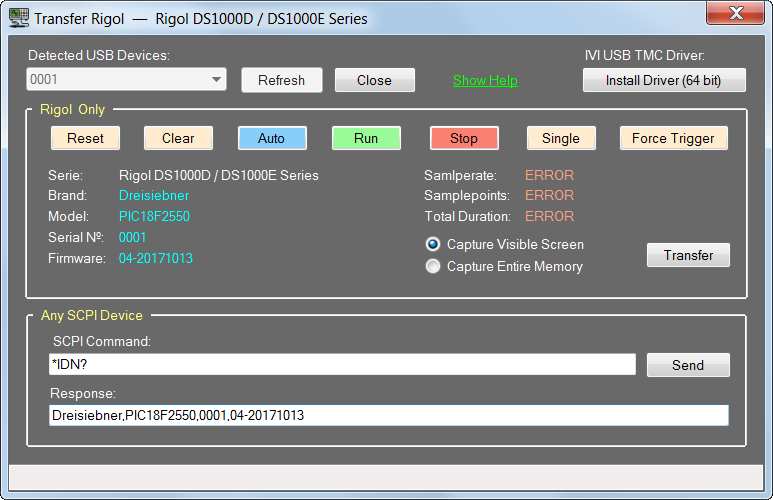Click the Clear button

tap(178, 138)
